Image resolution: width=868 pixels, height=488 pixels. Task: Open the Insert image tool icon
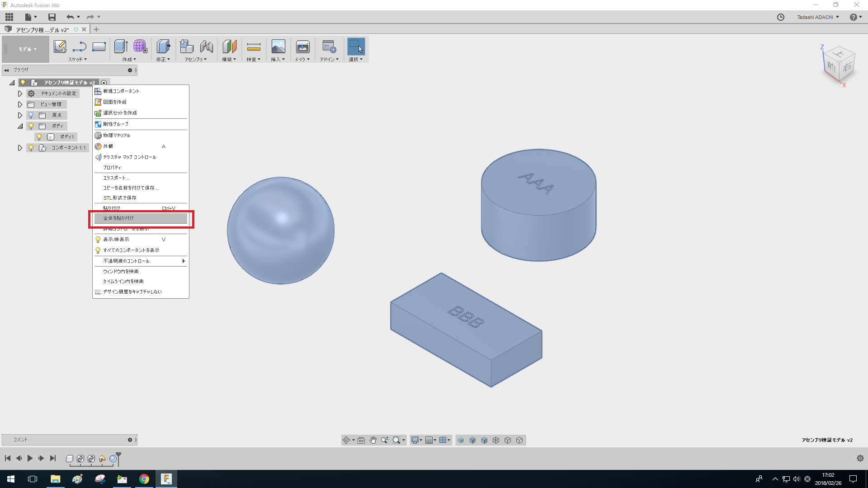(278, 47)
